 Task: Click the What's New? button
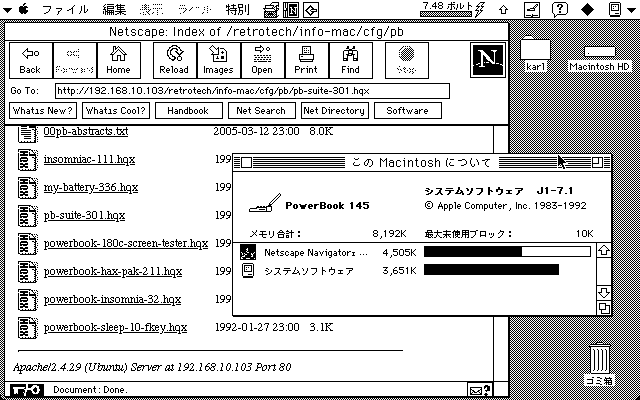click(x=43, y=111)
